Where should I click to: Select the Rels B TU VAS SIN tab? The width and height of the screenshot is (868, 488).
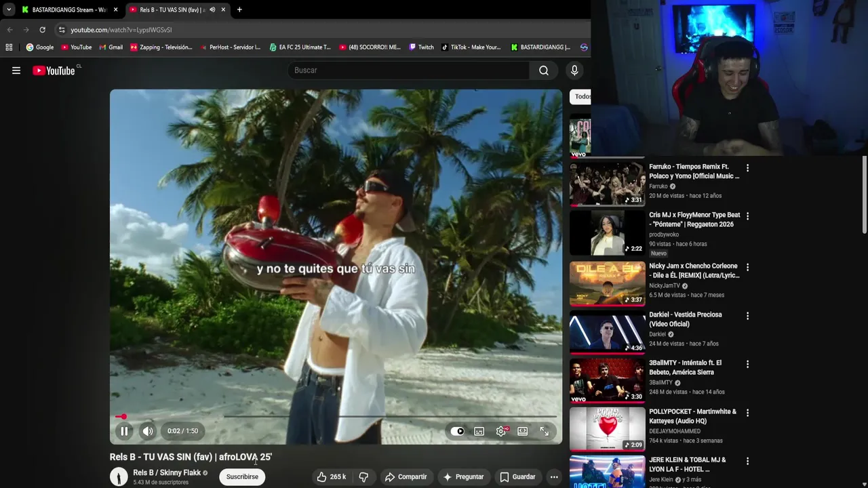coord(172,9)
